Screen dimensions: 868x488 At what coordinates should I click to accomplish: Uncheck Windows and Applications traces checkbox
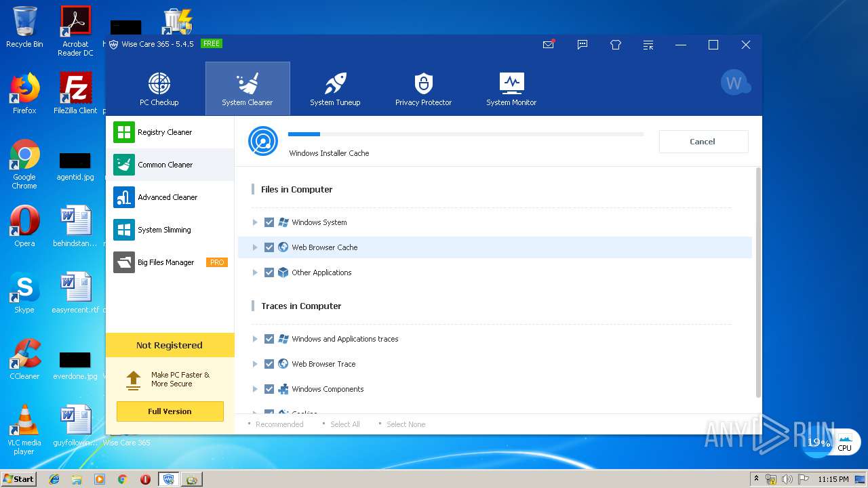[x=269, y=339]
